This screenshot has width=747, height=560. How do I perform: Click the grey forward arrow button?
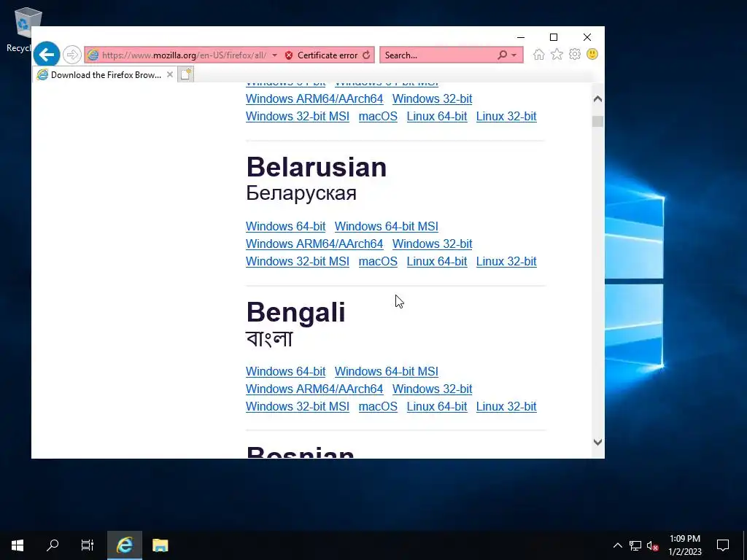[72, 55]
